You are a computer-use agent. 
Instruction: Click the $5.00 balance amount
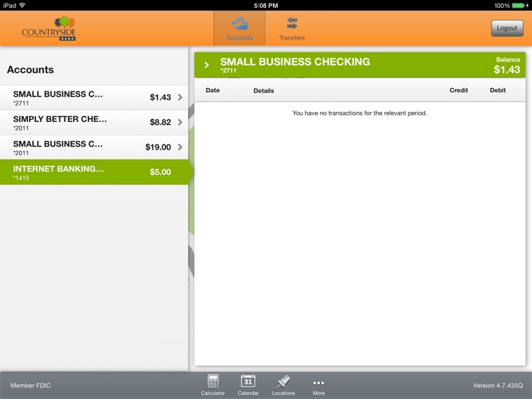click(x=160, y=172)
